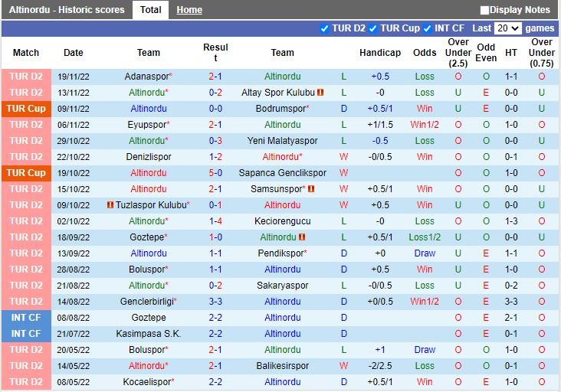Click the INT CF label on 21/07/22 row
Image resolution: width=561 pixels, height=392 pixels.
click(x=26, y=334)
